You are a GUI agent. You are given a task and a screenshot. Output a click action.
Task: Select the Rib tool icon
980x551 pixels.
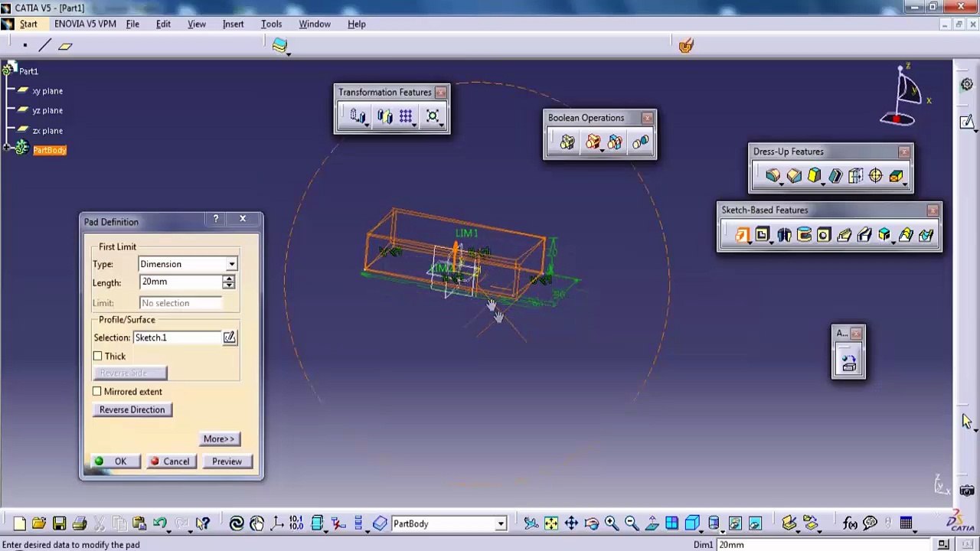(844, 235)
